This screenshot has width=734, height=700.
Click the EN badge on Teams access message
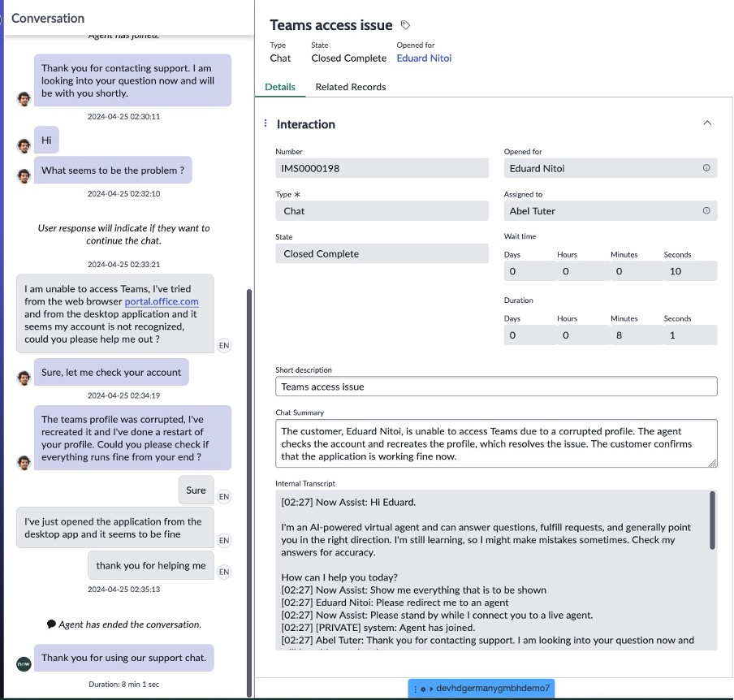tap(224, 345)
